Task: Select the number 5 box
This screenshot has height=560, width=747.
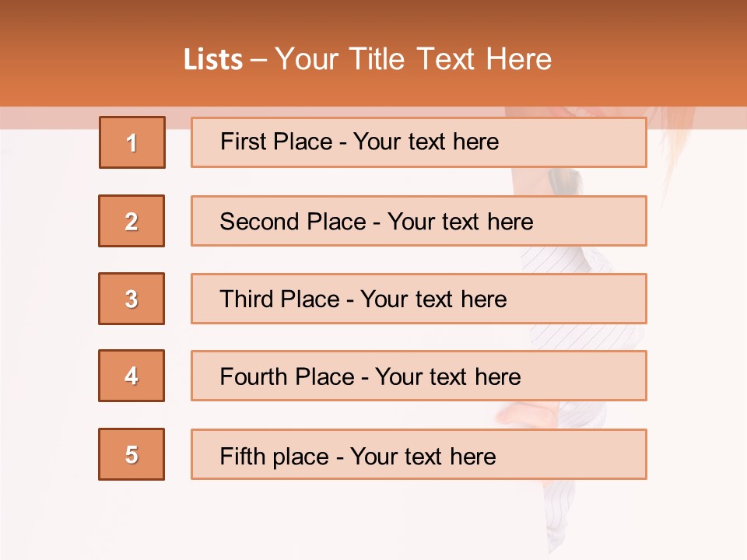Action: 132,454
